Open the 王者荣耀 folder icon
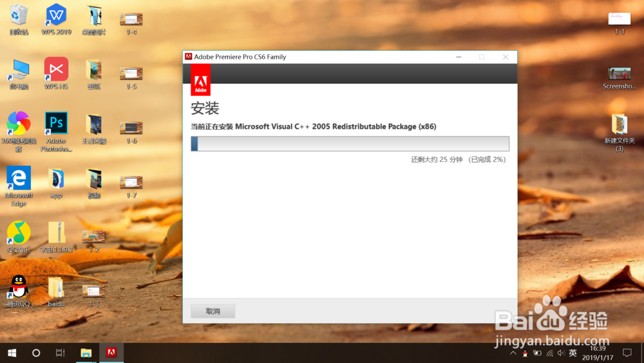This screenshot has width=644, height=363. click(x=93, y=129)
